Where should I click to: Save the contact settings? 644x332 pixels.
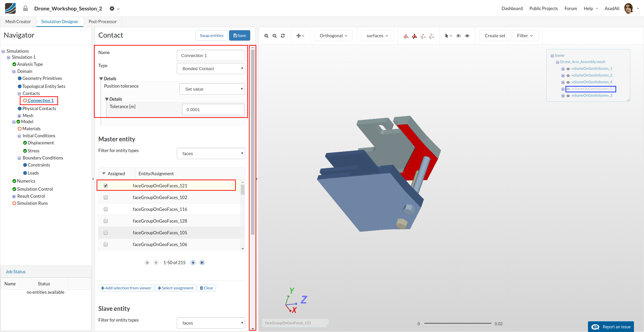[239, 36]
